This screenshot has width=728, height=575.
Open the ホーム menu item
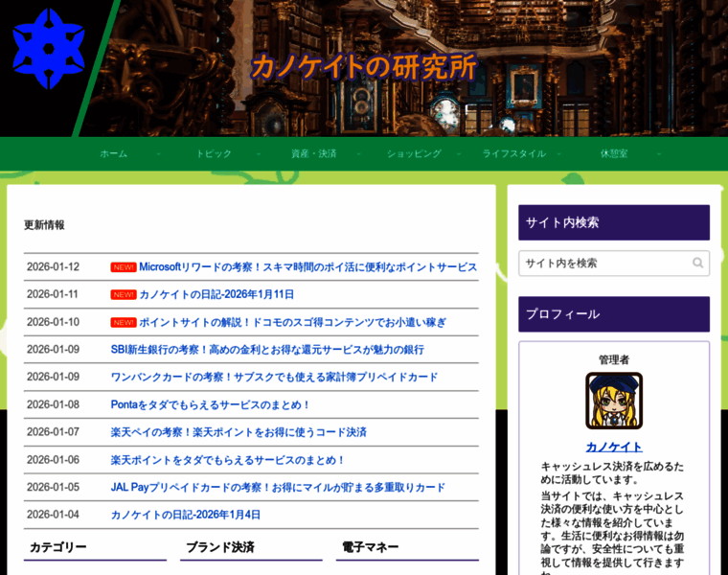point(114,153)
